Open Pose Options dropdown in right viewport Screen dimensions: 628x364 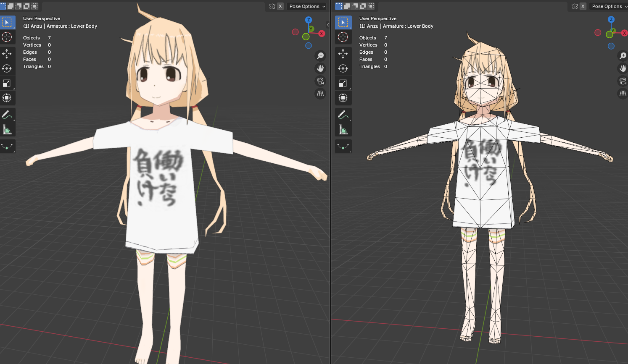click(x=610, y=6)
